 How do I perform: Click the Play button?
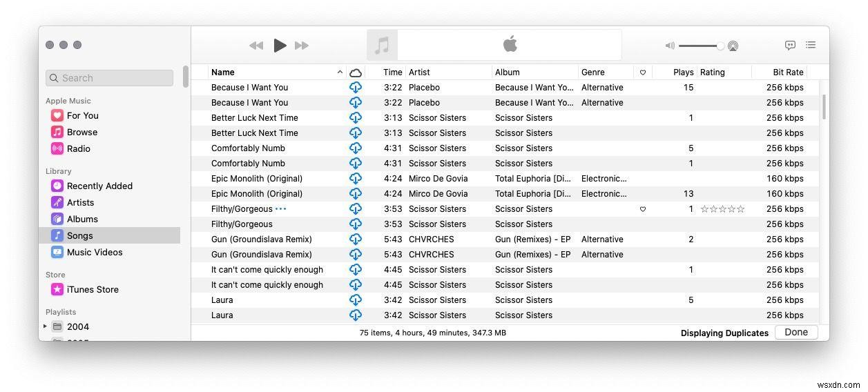(x=280, y=46)
